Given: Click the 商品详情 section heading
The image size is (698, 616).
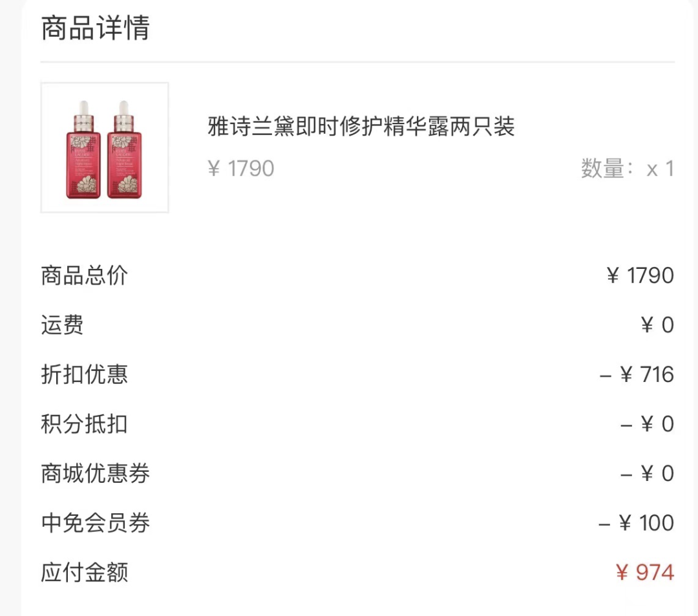Looking at the screenshot, I should tap(95, 28).
